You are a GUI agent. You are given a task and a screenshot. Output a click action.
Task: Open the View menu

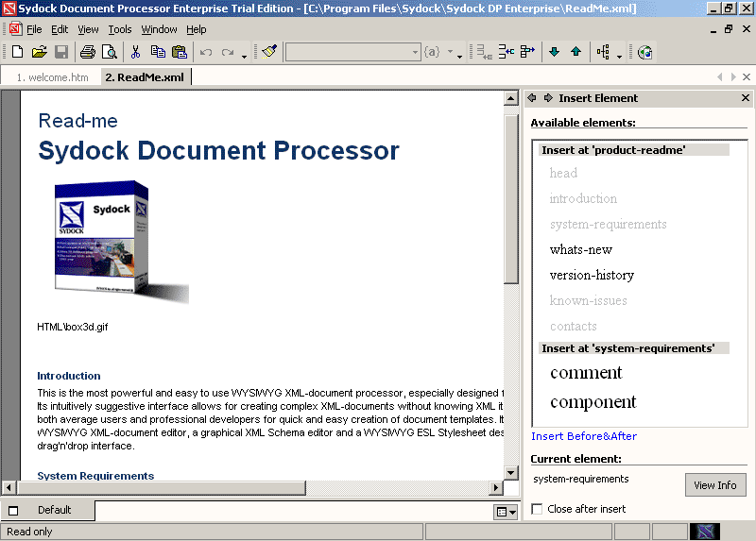pyautogui.click(x=88, y=29)
